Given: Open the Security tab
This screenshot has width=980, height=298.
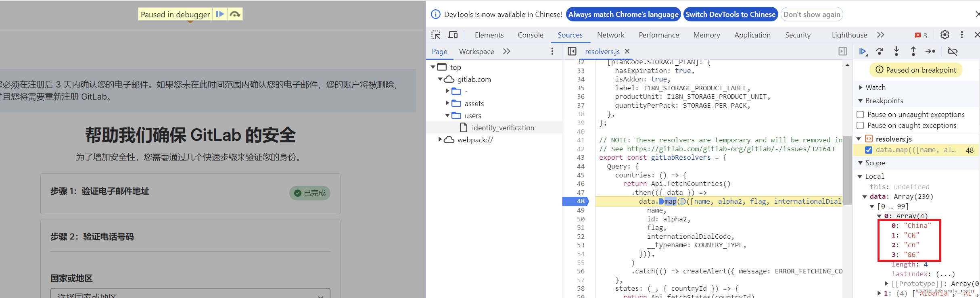Looking at the screenshot, I should pyautogui.click(x=798, y=35).
